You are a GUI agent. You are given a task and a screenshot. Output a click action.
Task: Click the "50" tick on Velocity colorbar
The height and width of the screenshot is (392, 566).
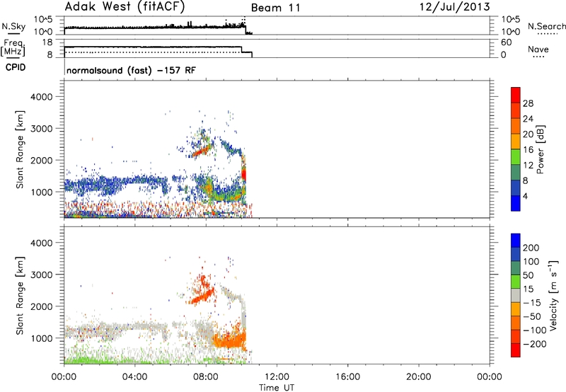click(528, 275)
